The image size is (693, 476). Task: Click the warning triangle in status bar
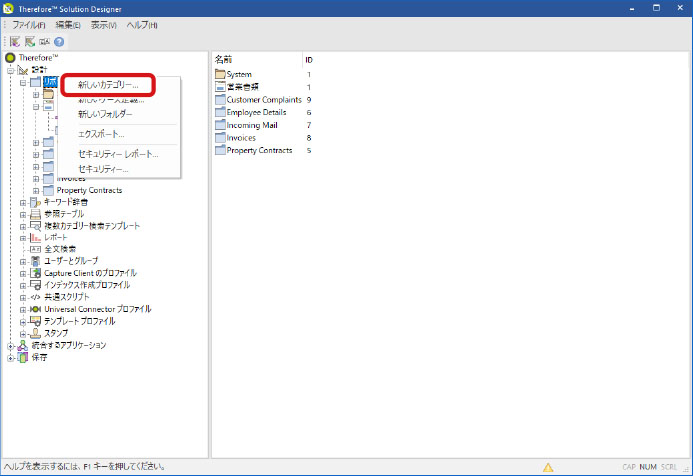[548, 467]
